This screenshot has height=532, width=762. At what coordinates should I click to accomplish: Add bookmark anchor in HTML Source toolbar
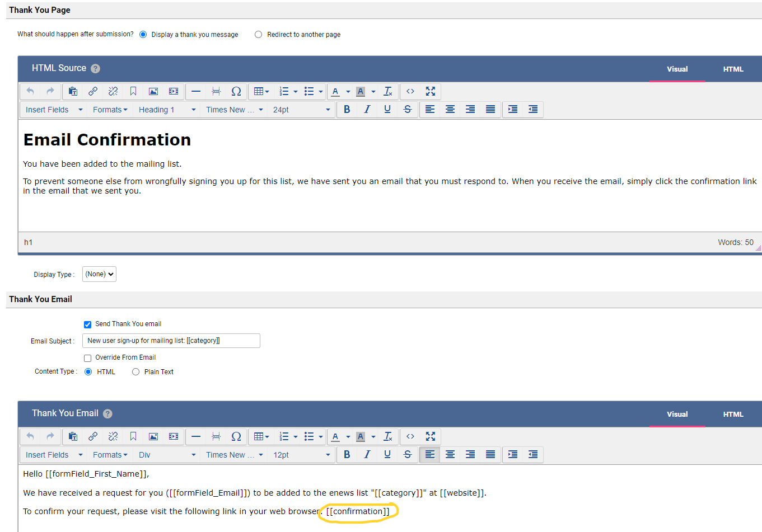(133, 91)
